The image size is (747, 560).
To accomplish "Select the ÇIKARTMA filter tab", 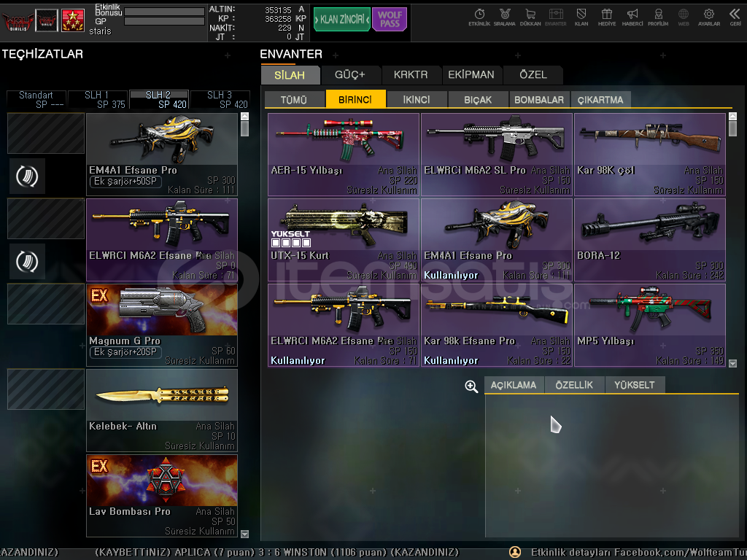I will [601, 99].
